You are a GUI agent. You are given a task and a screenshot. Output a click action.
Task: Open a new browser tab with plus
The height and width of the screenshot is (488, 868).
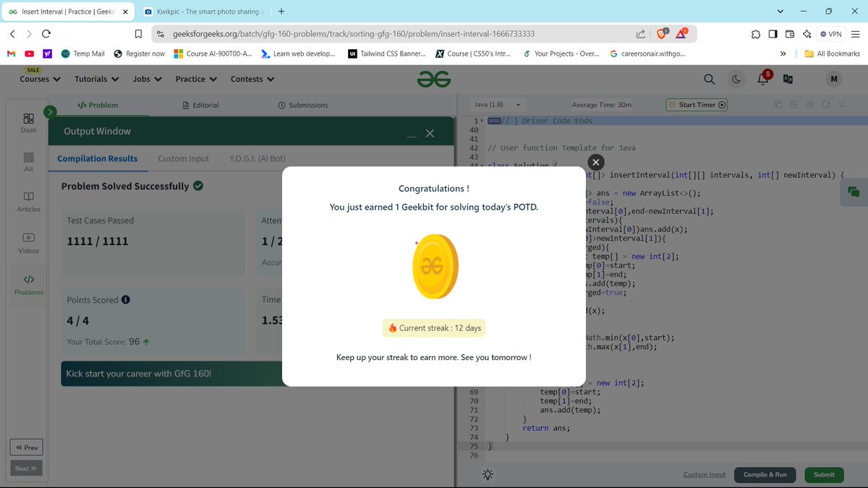pyautogui.click(x=281, y=12)
